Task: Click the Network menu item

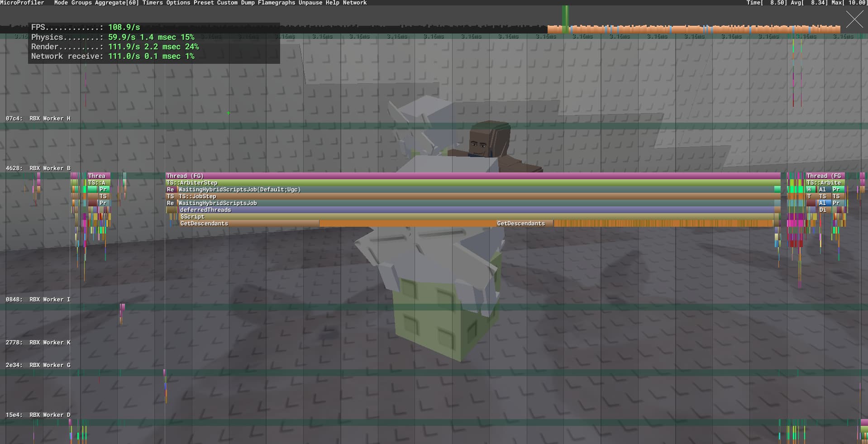Action: coord(355,3)
